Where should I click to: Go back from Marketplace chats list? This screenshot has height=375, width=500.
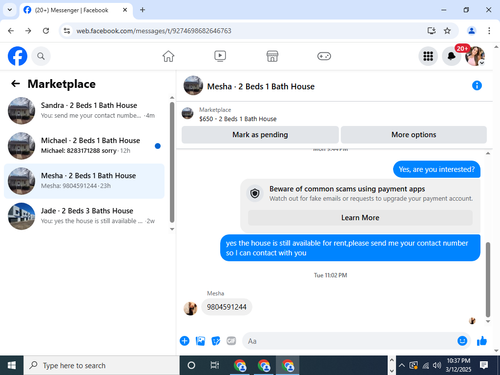15,84
